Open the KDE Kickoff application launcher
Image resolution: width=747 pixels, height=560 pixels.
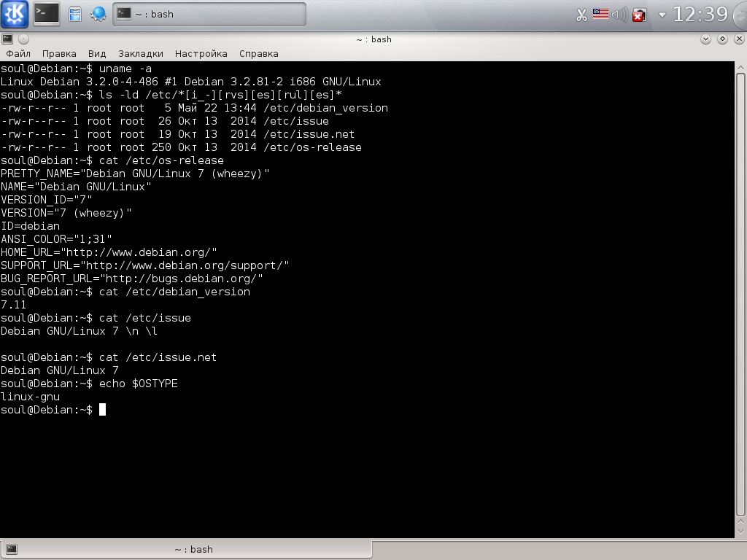coord(15,14)
